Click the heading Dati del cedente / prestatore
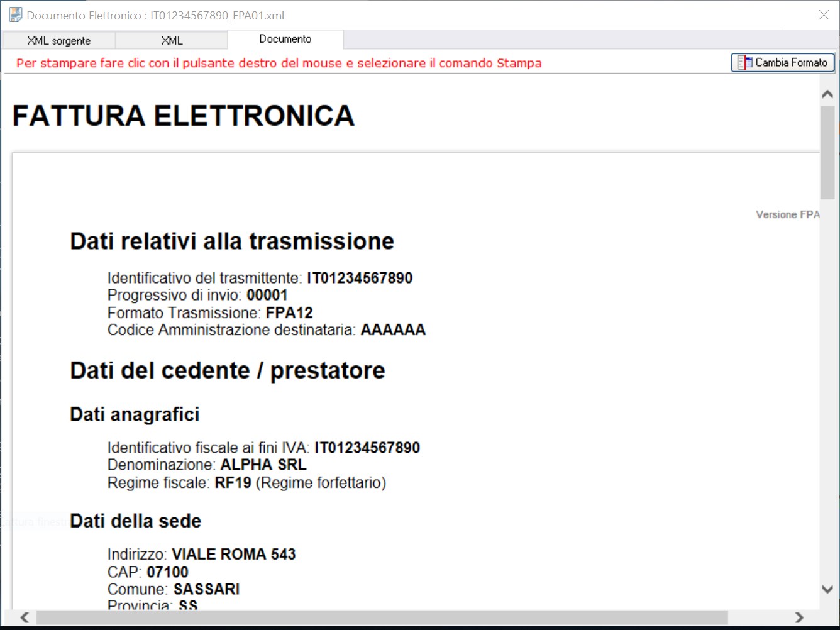Image resolution: width=840 pixels, height=630 pixels. point(227,370)
